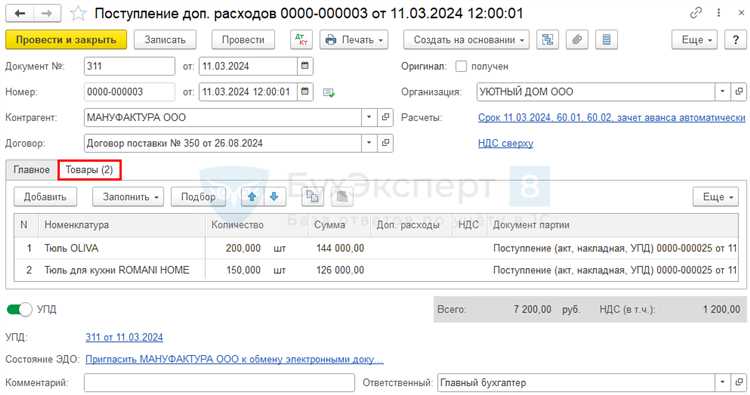Paste rows icon in table toolbar
Viewport: 750px width, 395px height.
(x=342, y=197)
